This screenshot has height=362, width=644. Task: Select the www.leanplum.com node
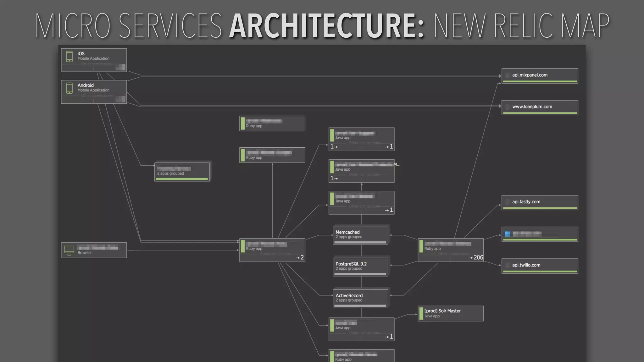point(540,107)
